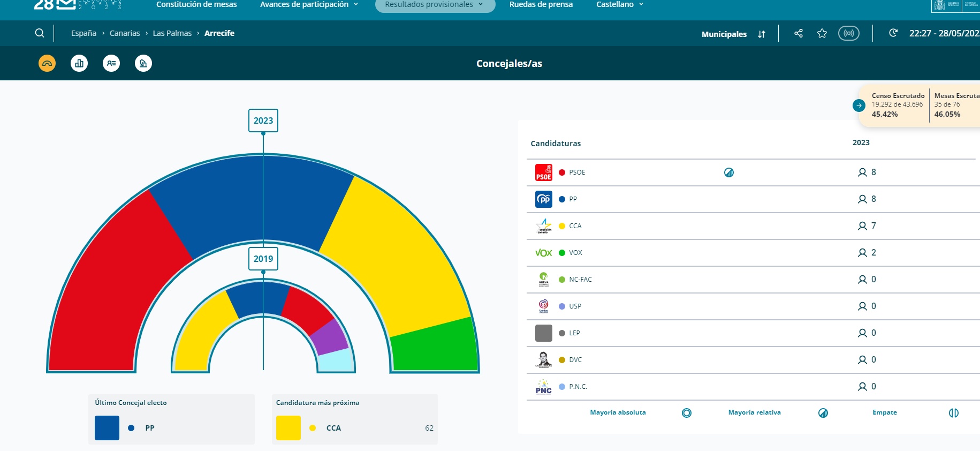Select the hemicycle chart view icon

click(x=47, y=63)
